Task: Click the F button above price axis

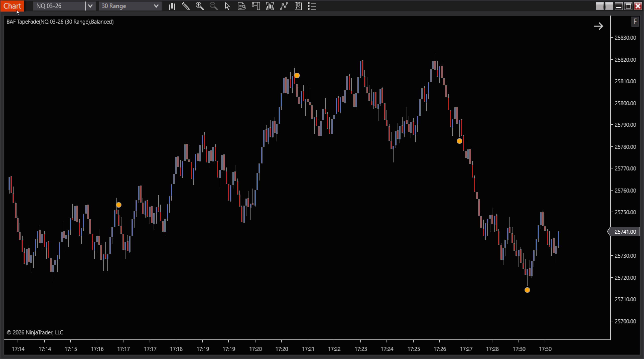Action: tap(635, 22)
